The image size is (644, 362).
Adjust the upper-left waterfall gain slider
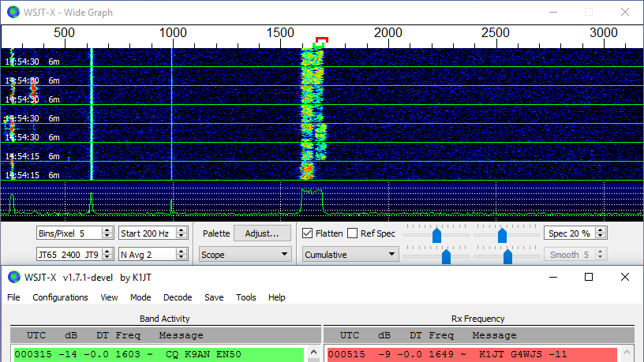(436, 236)
